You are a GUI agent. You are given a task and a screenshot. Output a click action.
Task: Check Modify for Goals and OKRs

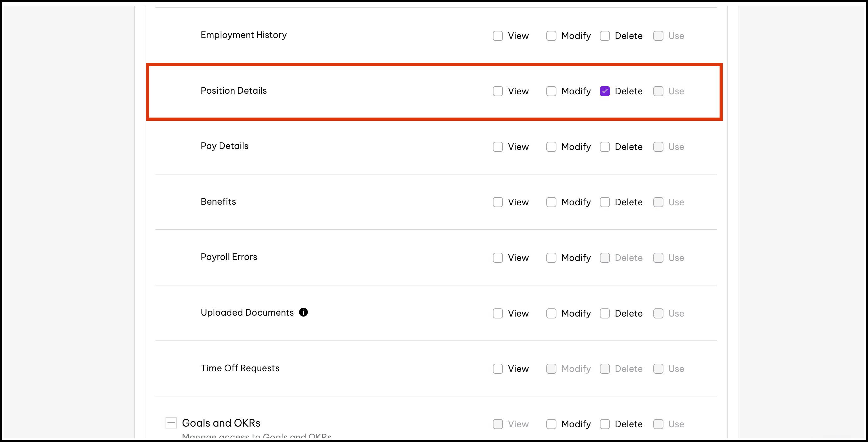point(551,424)
